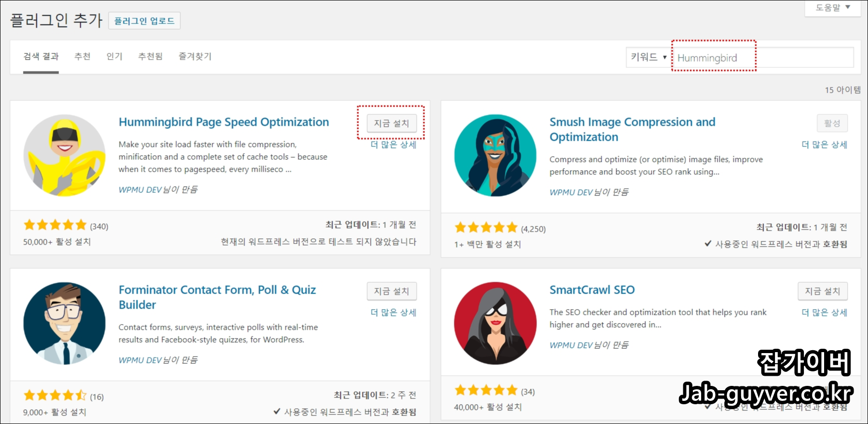Click the Hummingbird plugin mascot icon
The image size is (868, 424).
pos(64,155)
